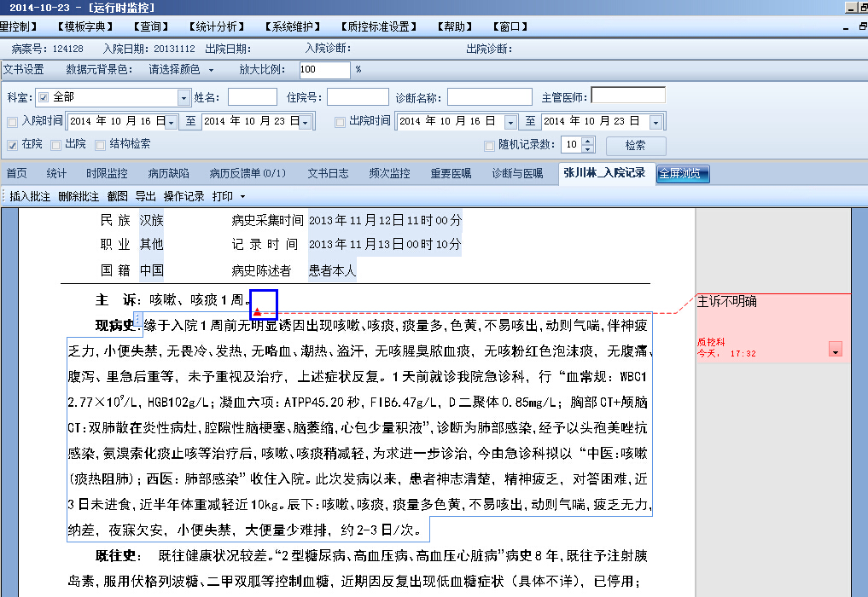
Task: Switch to the 病历反馈单 (0/1) tab
Action: coord(248,173)
